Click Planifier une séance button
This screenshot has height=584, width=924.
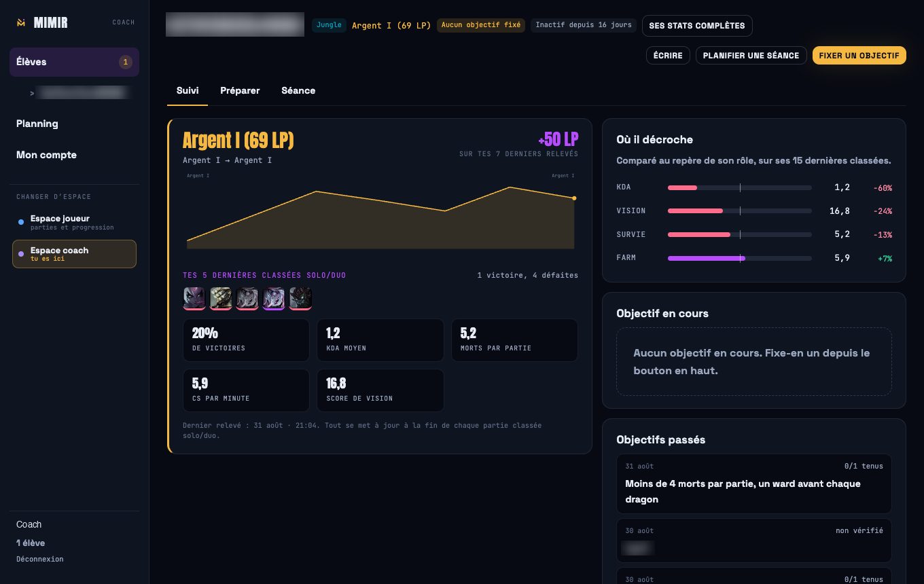(751, 56)
